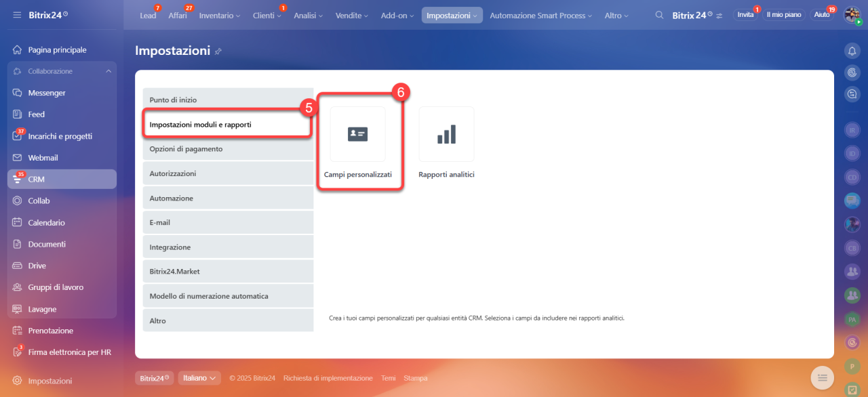
Task: Expand the Clienti dropdown menu
Action: coord(267,15)
